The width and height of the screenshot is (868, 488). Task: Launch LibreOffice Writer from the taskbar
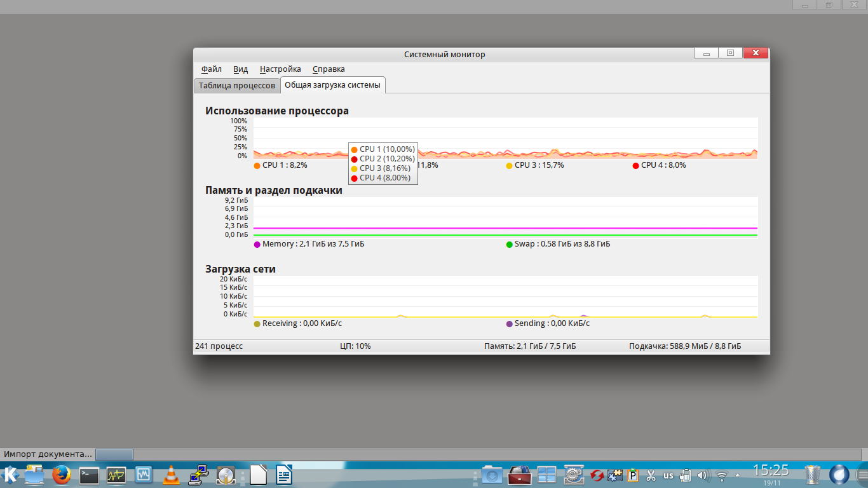(283, 474)
